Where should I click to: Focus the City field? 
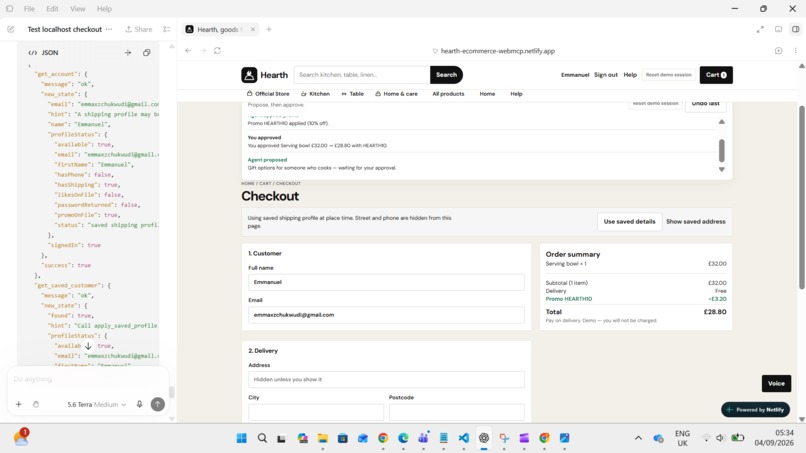[x=316, y=412]
